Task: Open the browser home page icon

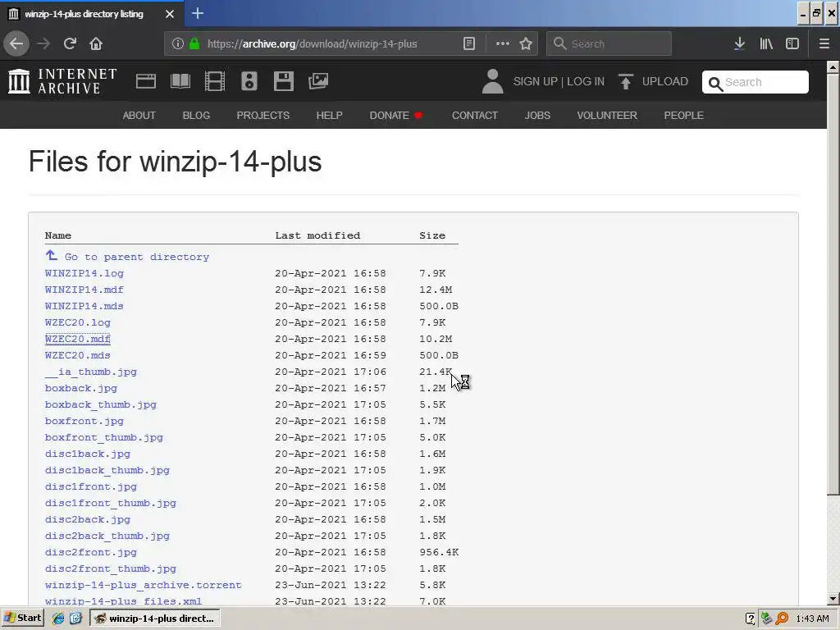Action: pyautogui.click(x=96, y=44)
